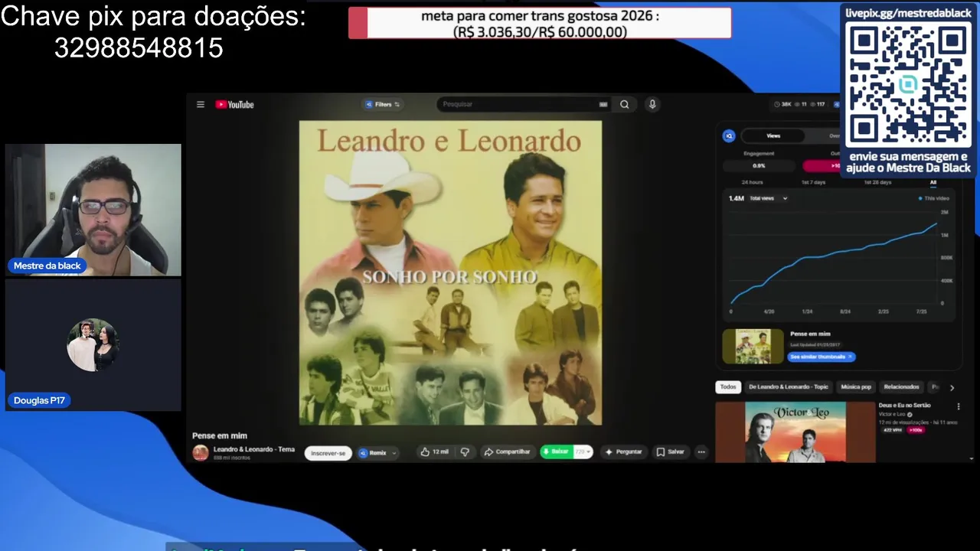Open options menu for Deus e Eu no Sertão
The image size is (980, 551).
tap(958, 406)
